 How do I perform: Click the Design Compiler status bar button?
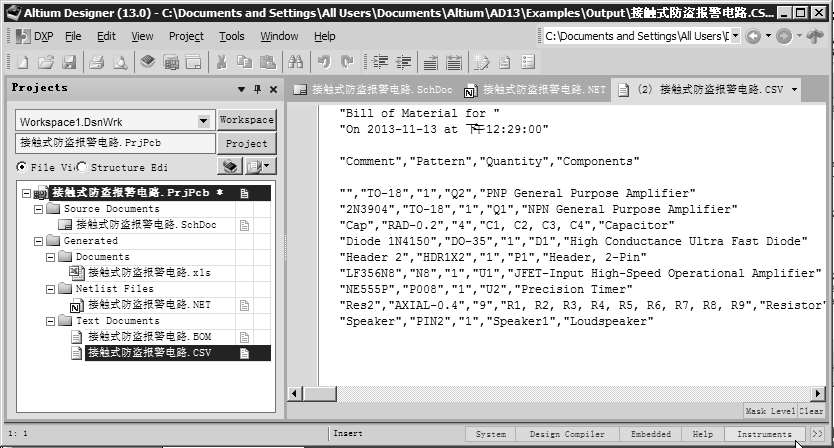coord(567,434)
